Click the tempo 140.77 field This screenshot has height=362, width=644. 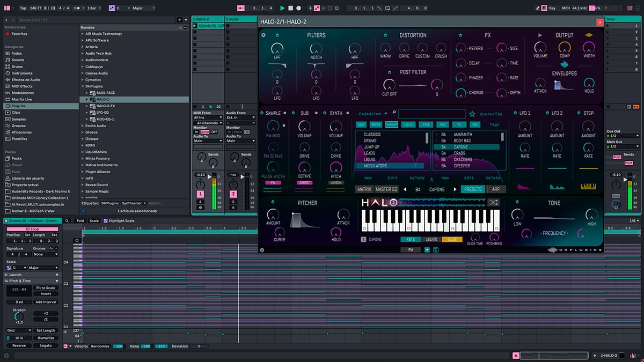(36, 8)
